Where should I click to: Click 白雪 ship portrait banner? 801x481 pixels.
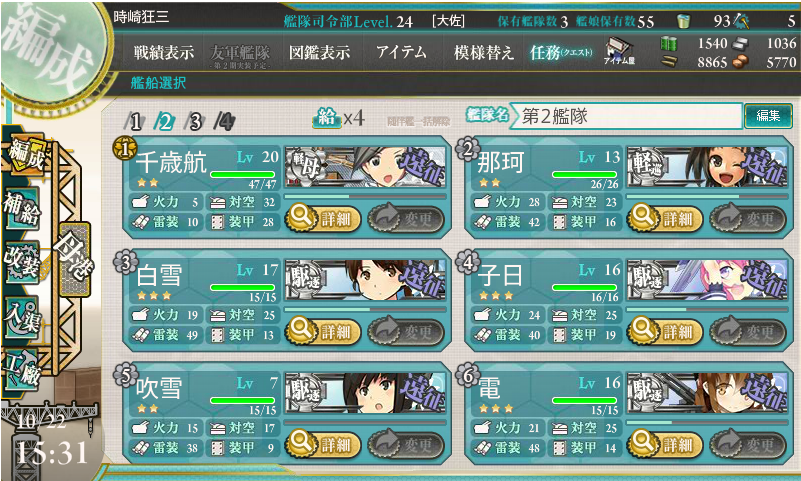(365, 279)
